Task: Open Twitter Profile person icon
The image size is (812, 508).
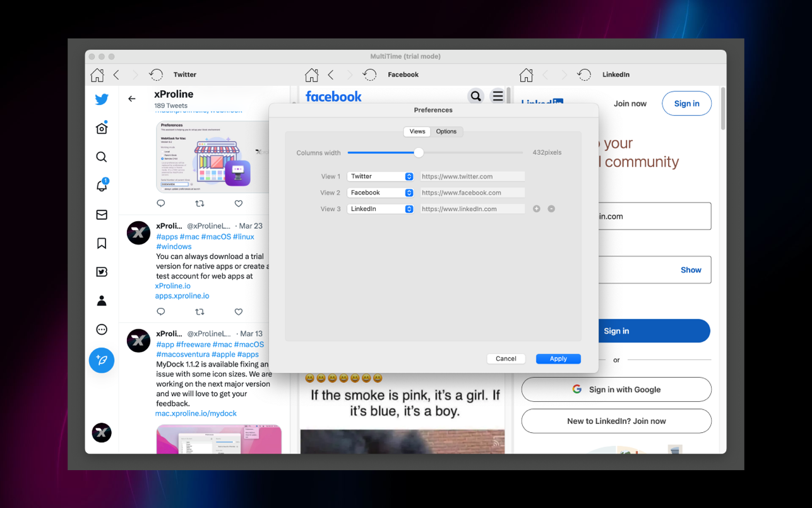Action: coord(102,301)
